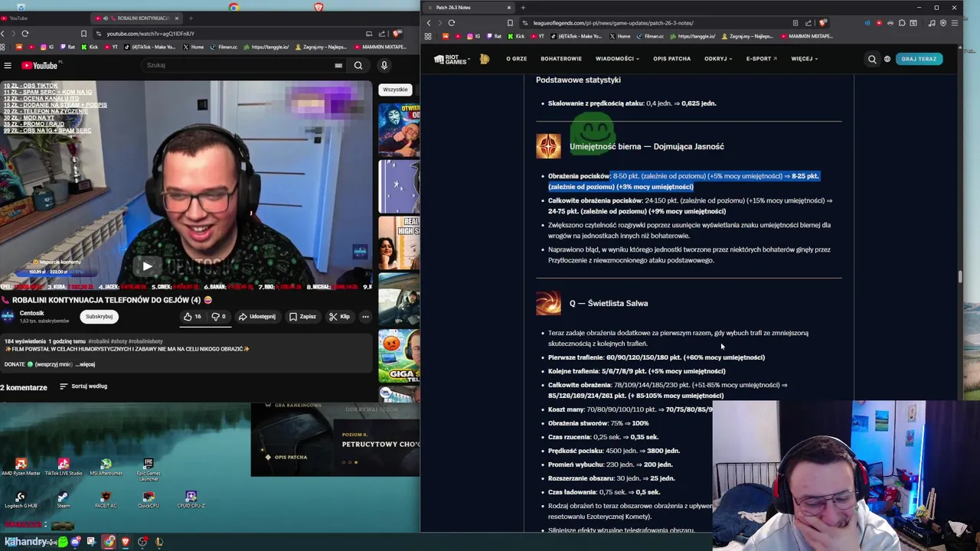Image resolution: width=980 pixels, height=551 pixels.
Task: Expand WIĘCEJ dropdown menu
Action: (805, 59)
